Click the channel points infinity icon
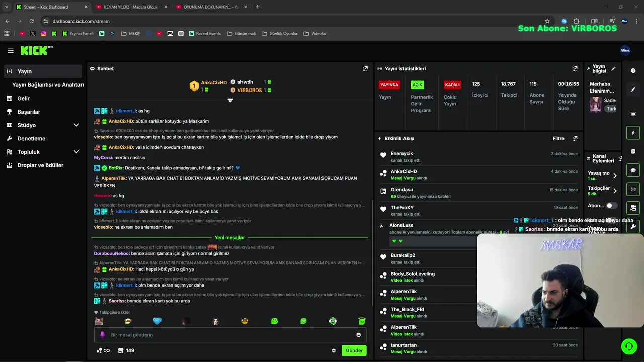The image size is (644, 362). coord(103,350)
